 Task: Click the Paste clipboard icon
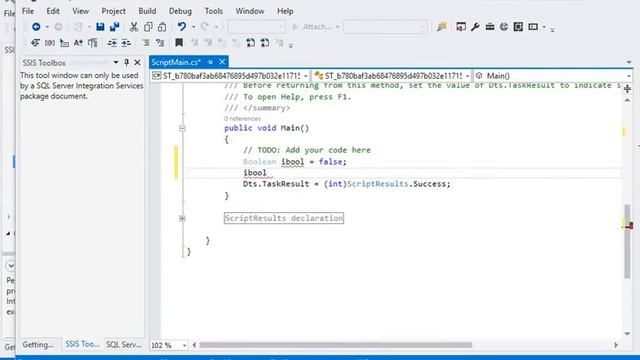[x=162, y=27]
